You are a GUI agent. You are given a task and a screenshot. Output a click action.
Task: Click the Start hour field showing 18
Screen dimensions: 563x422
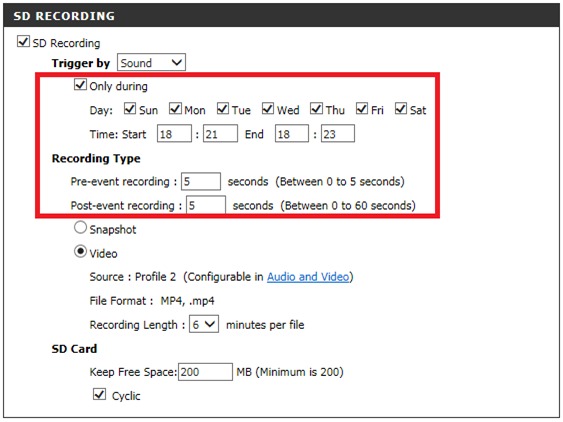(x=174, y=134)
